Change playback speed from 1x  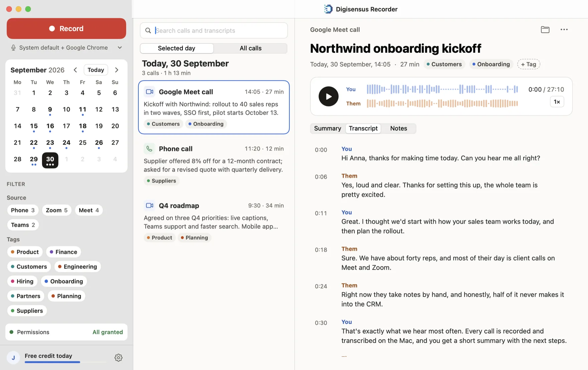(x=557, y=102)
